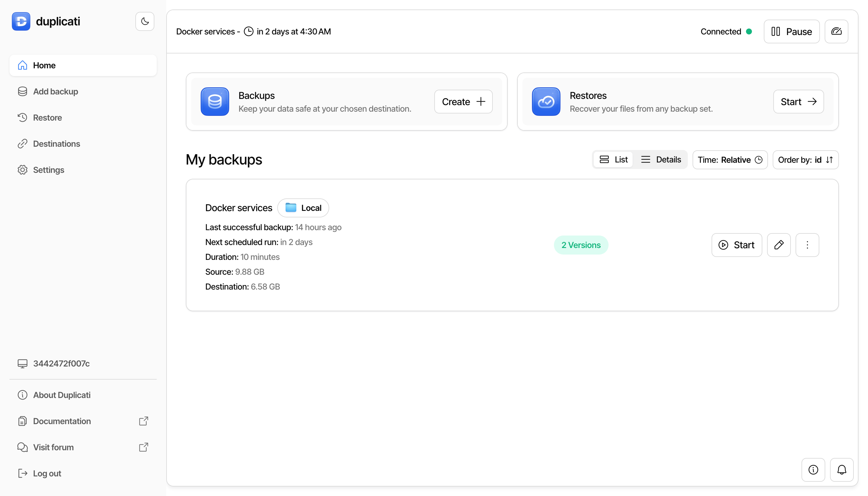Click the Duplicati logo icon
The width and height of the screenshot is (868, 496).
coord(21,21)
